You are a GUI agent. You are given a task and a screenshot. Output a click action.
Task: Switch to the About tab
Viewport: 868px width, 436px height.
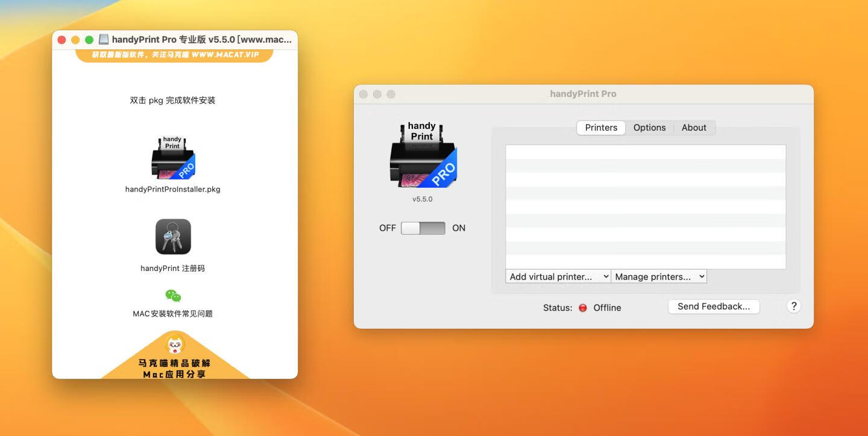(694, 128)
